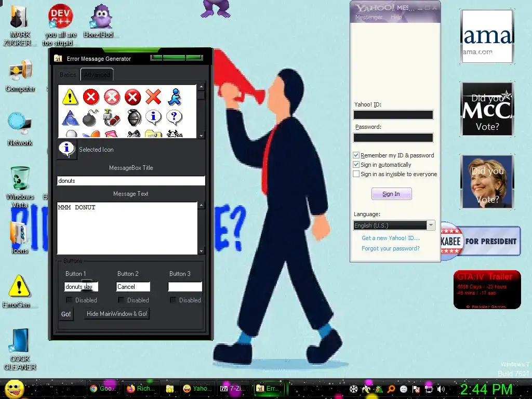532x399 pixels.
Task: Click the 'FOR PRESIDENT' banner gadget
Action: pyautogui.click(x=481, y=241)
